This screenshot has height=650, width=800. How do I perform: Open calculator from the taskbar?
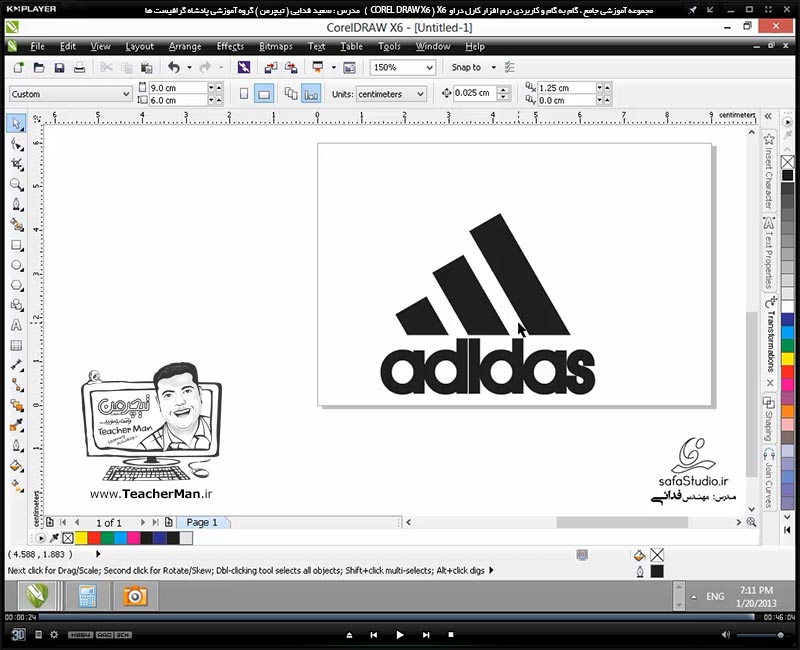coord(87,596)
